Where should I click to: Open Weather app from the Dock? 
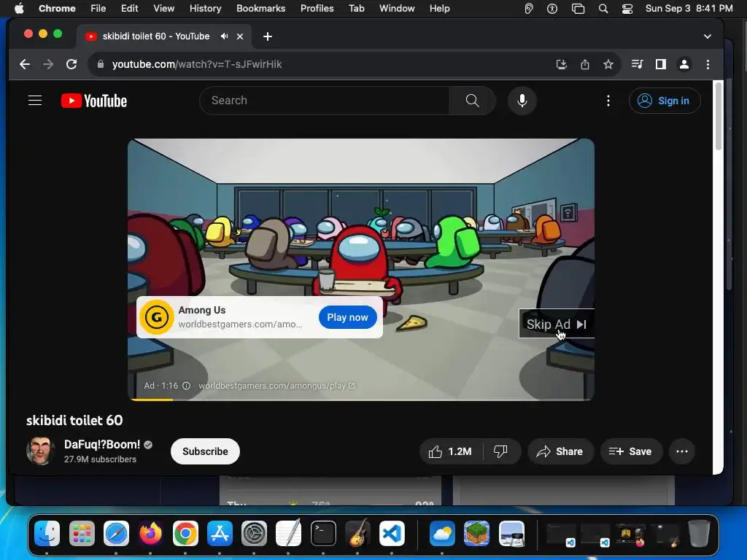click(x=442, y=533)
